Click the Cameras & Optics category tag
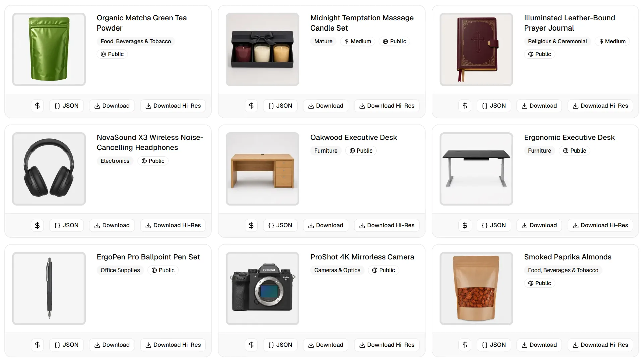The height and width of the screenshot is (361, 644). point(337,270)
